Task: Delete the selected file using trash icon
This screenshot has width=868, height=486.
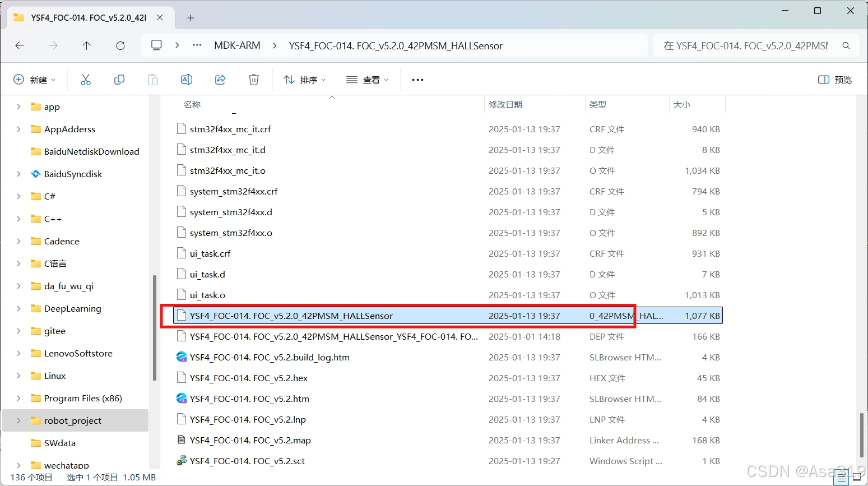Action: click(253, 79)
